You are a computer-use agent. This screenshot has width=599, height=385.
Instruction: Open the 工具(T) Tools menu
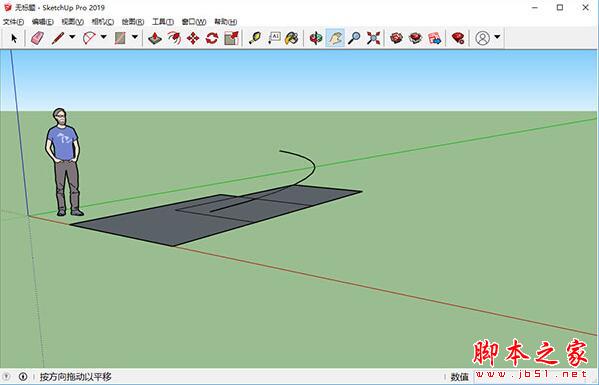coord(163,22)
